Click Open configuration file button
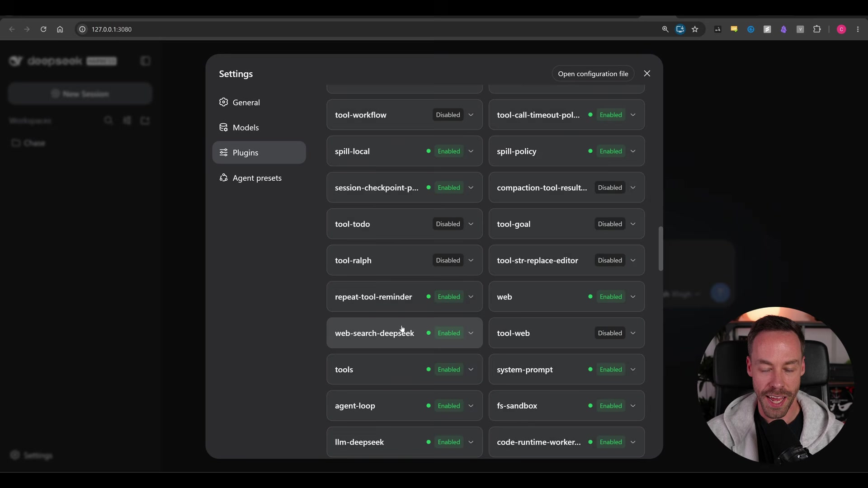The height and width of the screenshot is (488, 868). [x=593, y=74]
